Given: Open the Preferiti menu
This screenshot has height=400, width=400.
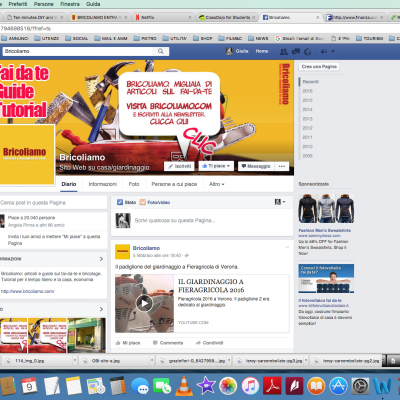Looking at the screenshot, I should point(18,4).
